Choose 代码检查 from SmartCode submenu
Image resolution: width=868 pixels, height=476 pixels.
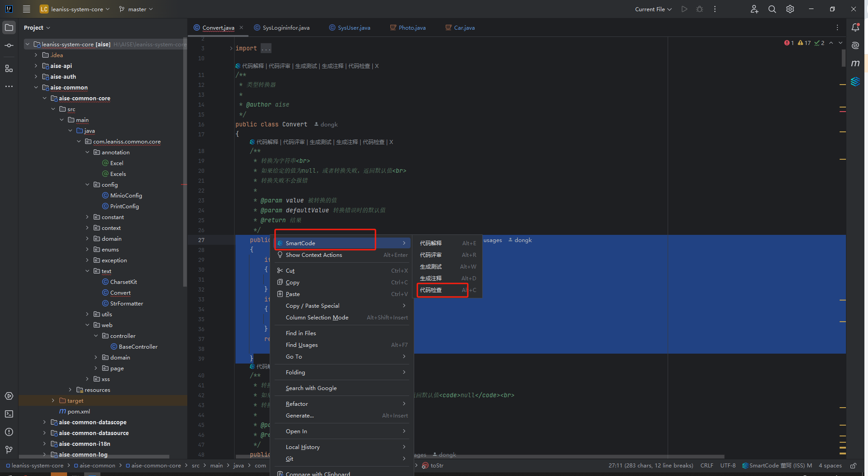448,290
